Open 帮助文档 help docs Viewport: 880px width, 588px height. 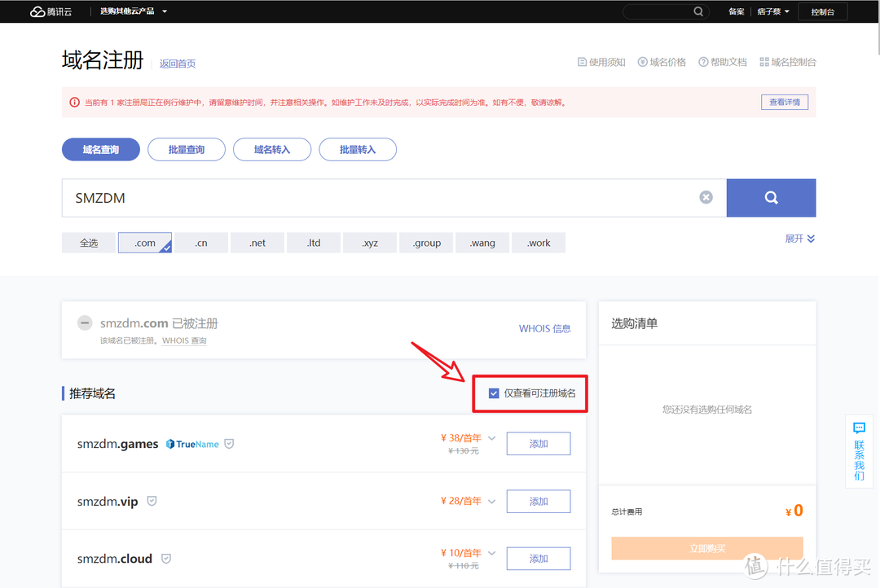(x=723, y=62)
